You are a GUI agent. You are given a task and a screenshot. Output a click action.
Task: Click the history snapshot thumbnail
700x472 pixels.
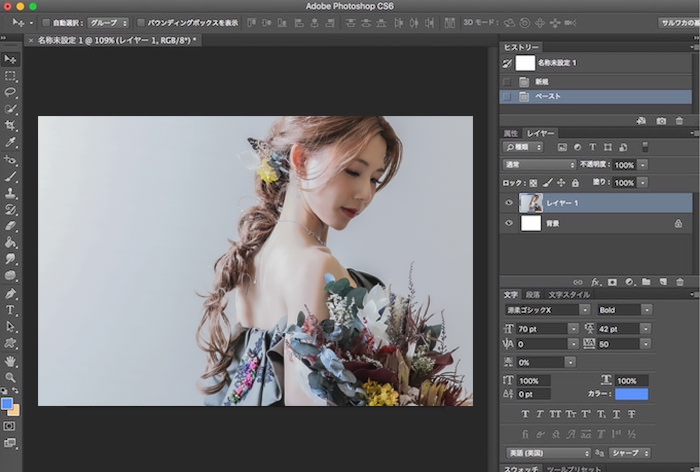(525, 63)
